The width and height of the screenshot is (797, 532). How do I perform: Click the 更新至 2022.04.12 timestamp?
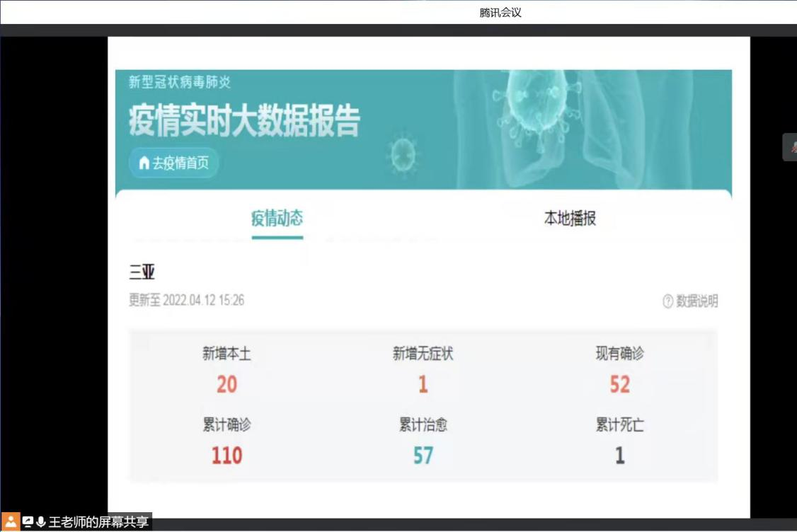pos(186,301)
